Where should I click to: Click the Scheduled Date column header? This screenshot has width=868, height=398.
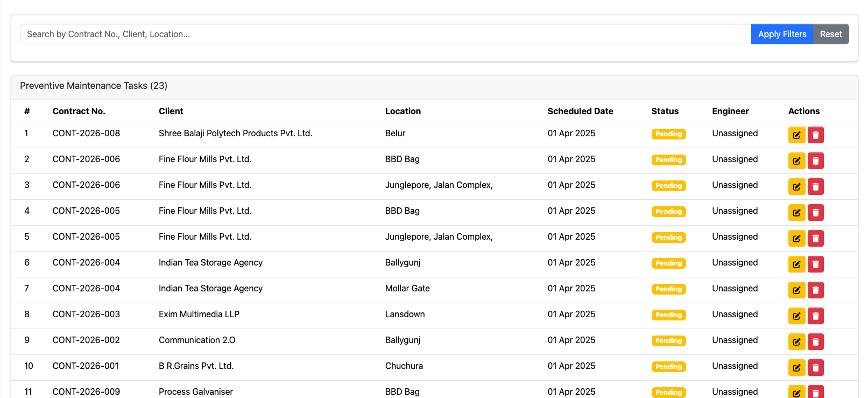pos(580,111)
